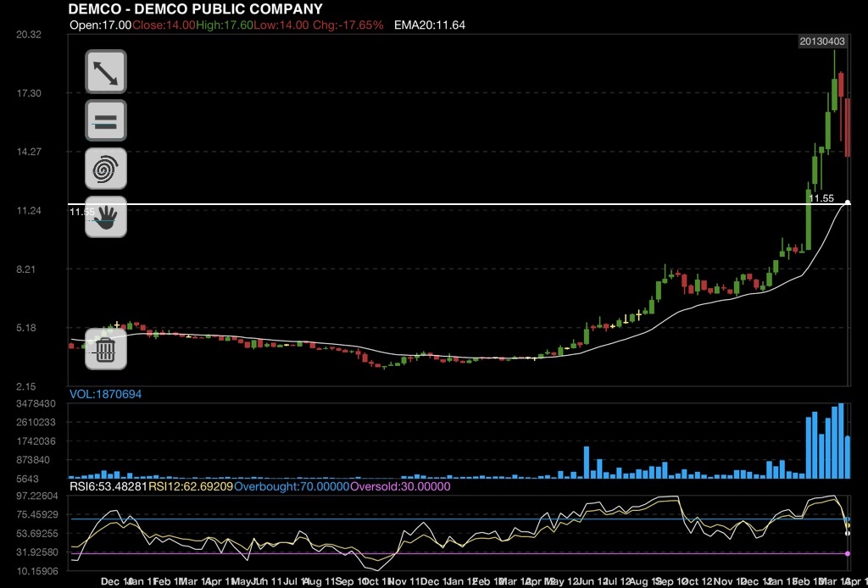The height and width of the screenshot is (588, 868).
Task: Click the white dot on 11.55 line
Action: click(x=848, y=203)
